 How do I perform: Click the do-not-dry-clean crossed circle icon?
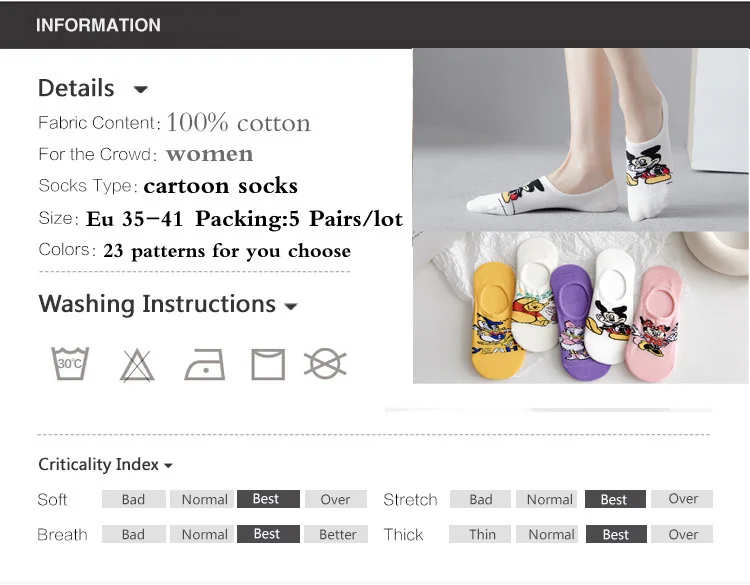(325, 364)
